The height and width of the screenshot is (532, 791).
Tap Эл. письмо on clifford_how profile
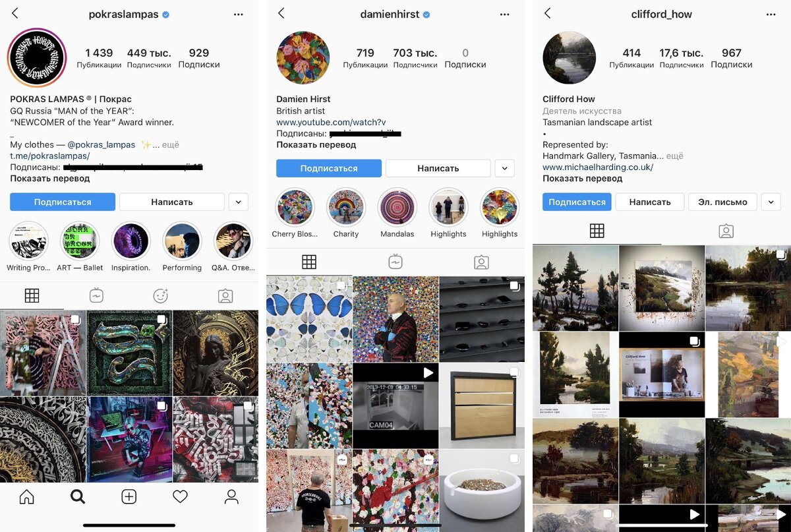click(x=723, y=202)
